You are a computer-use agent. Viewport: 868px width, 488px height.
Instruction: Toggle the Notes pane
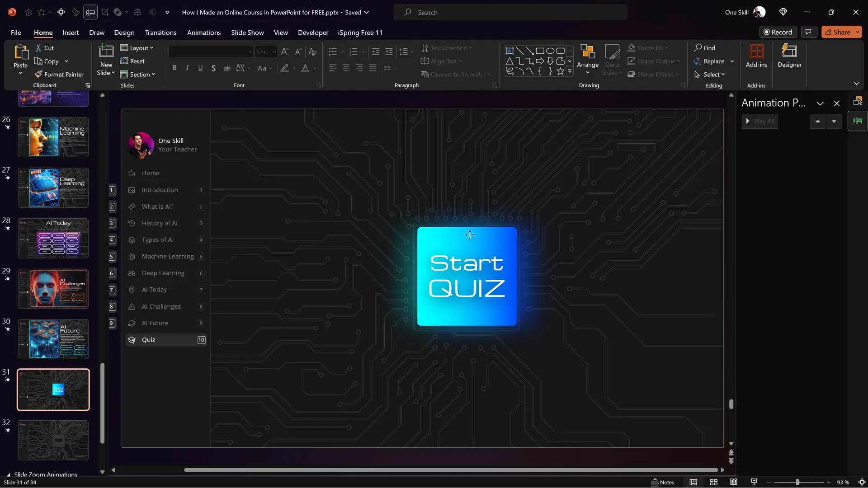pyautogui.click(x=662, y=482)
